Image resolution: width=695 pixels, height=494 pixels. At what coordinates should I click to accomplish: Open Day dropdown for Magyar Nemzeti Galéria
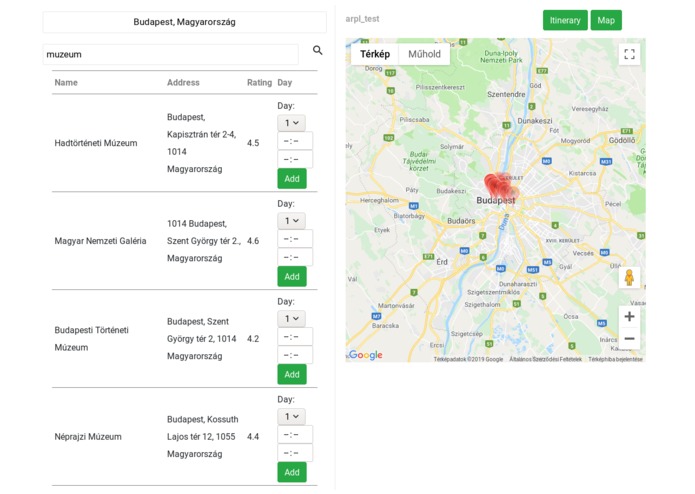click(291, 221)
